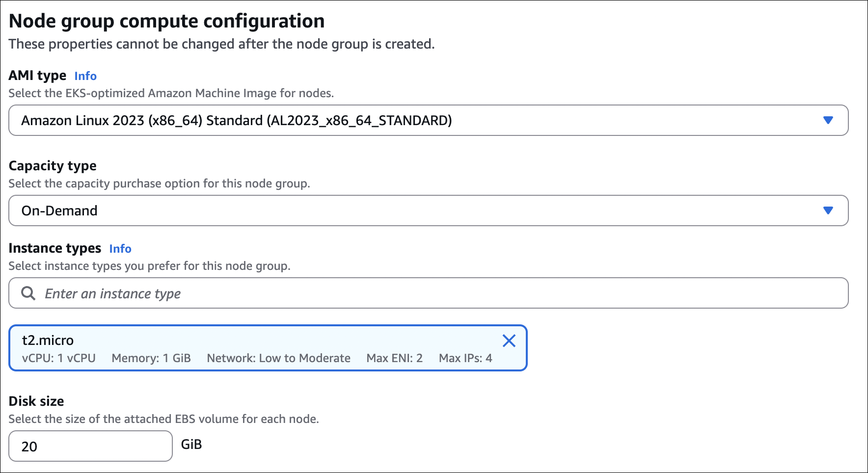Click the Disk size input showing 20
The image size is (868, 473).
click(x=90, y=446)
